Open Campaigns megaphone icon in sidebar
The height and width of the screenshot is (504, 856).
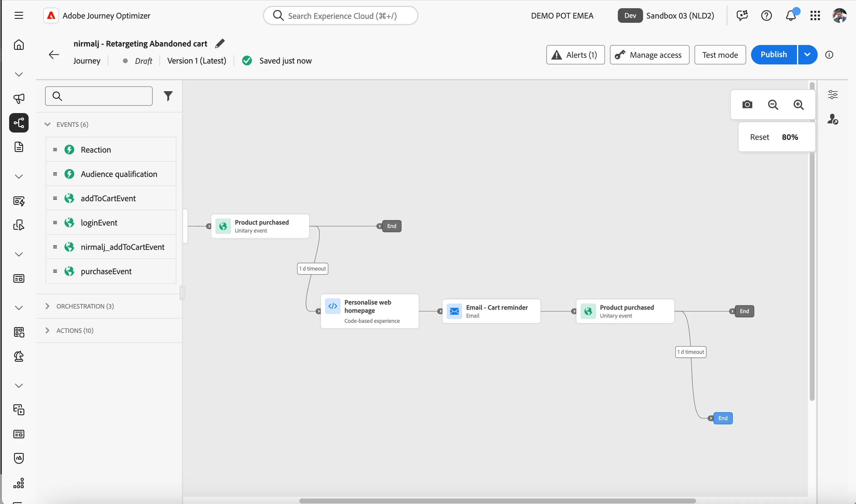19,98
